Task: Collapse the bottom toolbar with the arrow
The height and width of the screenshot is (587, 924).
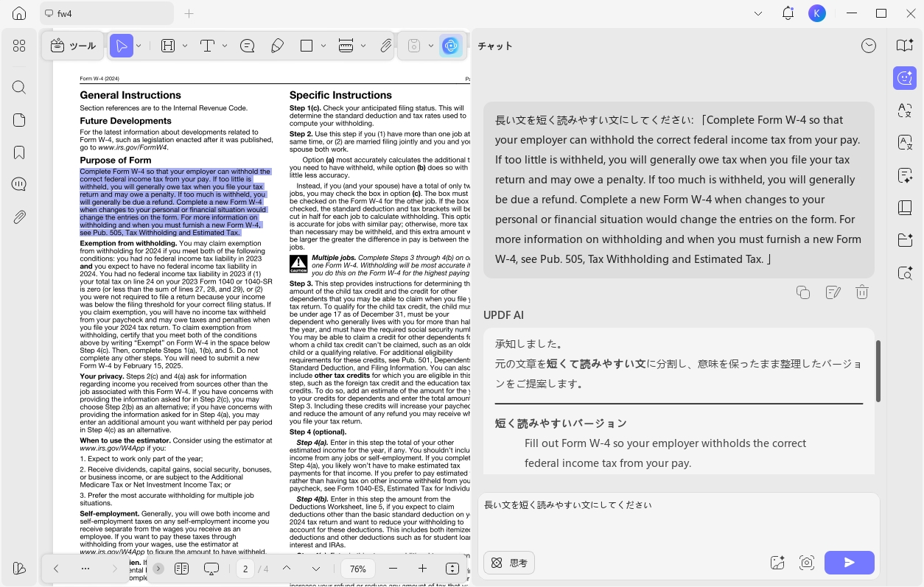Action: (158, 569)
